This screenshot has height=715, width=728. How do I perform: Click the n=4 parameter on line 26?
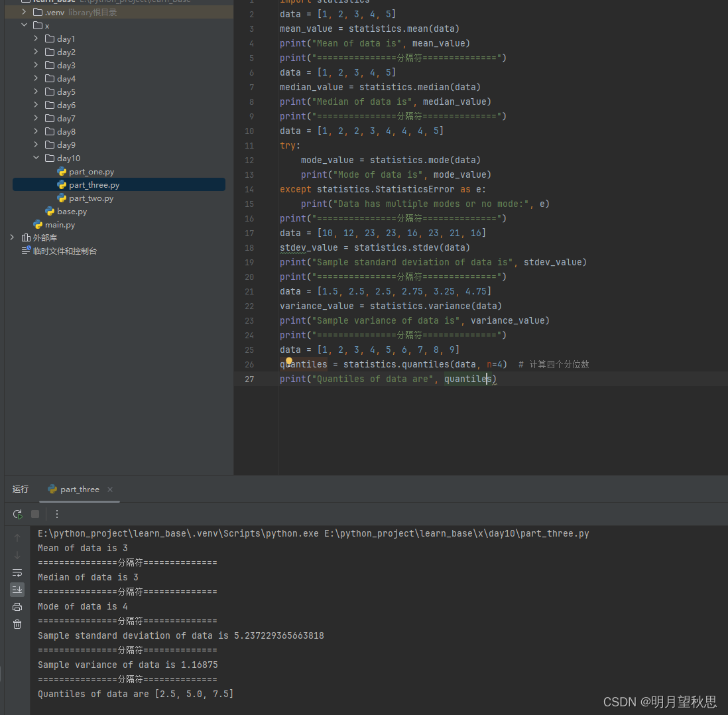494,364
